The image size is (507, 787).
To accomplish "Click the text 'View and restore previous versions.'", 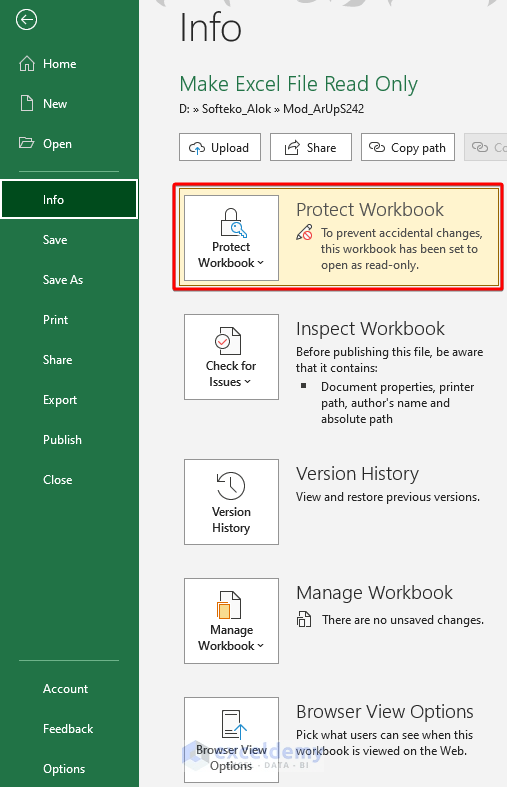I will click(388, 497).
